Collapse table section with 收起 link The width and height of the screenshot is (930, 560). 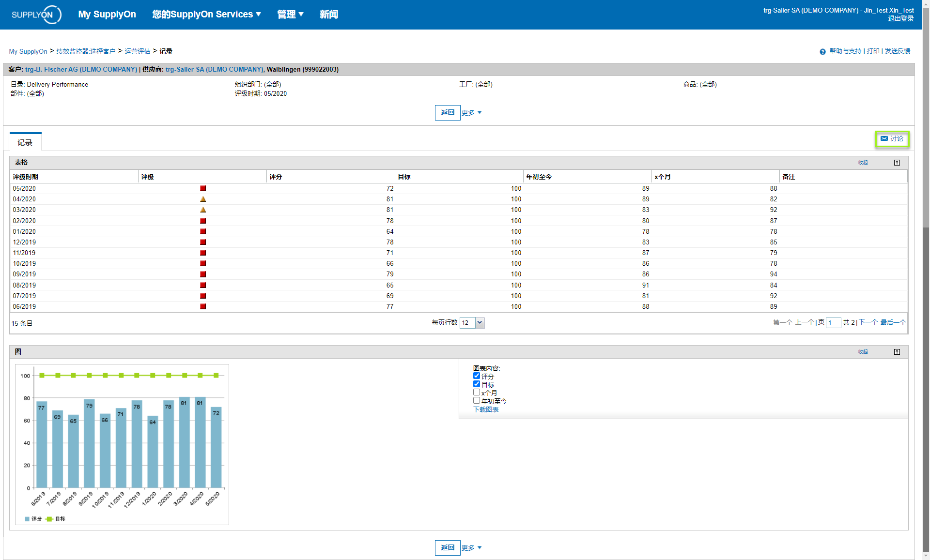pyautogui.click(x=863, y=163)
